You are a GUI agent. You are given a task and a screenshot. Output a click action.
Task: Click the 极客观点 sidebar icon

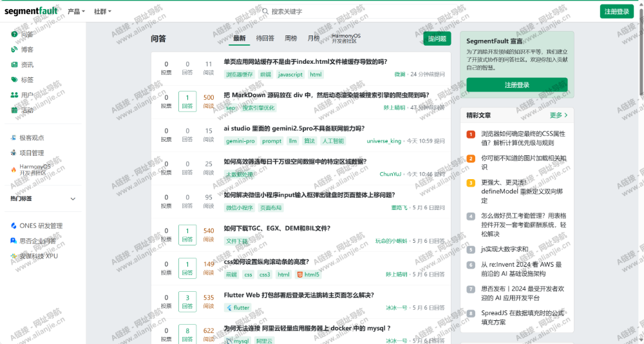[14, 138]
